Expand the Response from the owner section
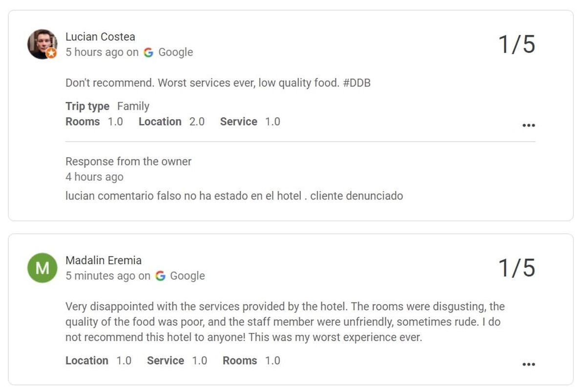The image size is (586, 392). 128,162
